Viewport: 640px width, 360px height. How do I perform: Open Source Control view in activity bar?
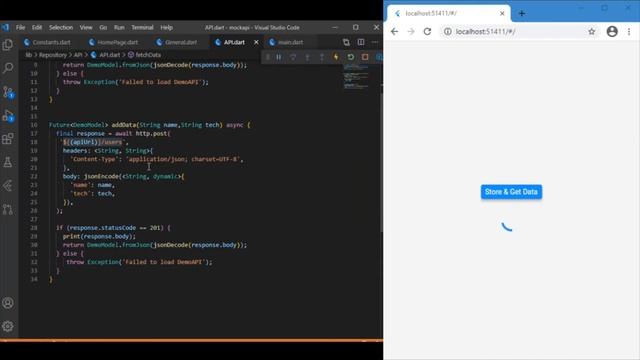coord(8,92)
